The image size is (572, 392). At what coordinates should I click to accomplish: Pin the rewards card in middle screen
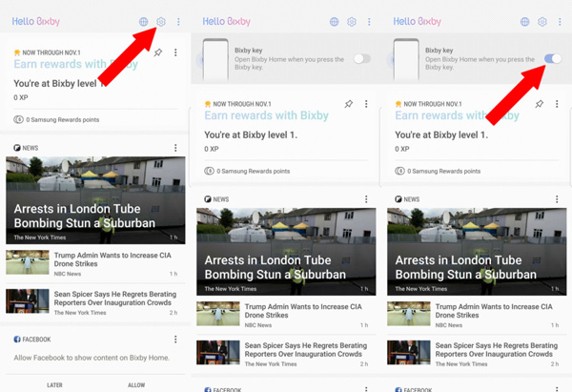[x=349, y=103]
